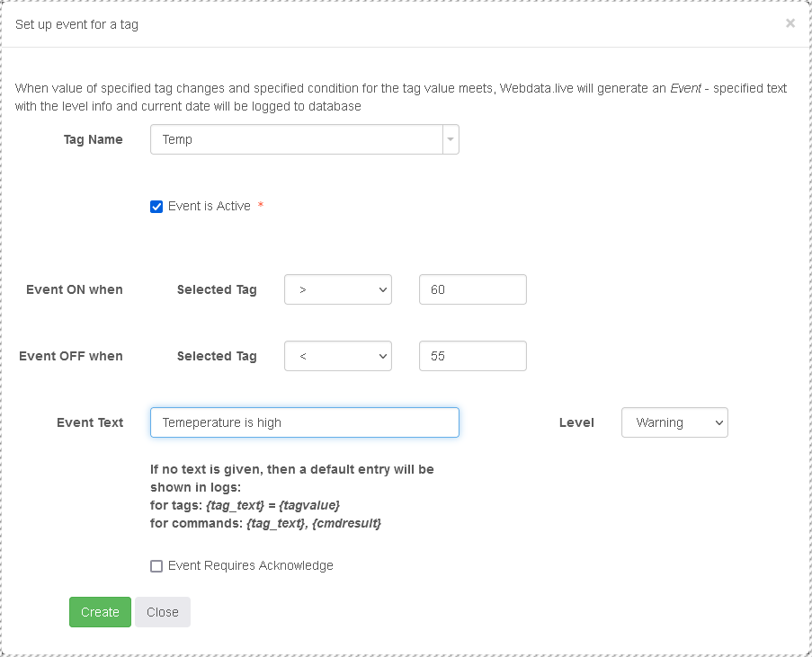This screenshot has height=657, width=812.
Task: Click the Event OFF value field showing 55
Action: click(472, 356)
